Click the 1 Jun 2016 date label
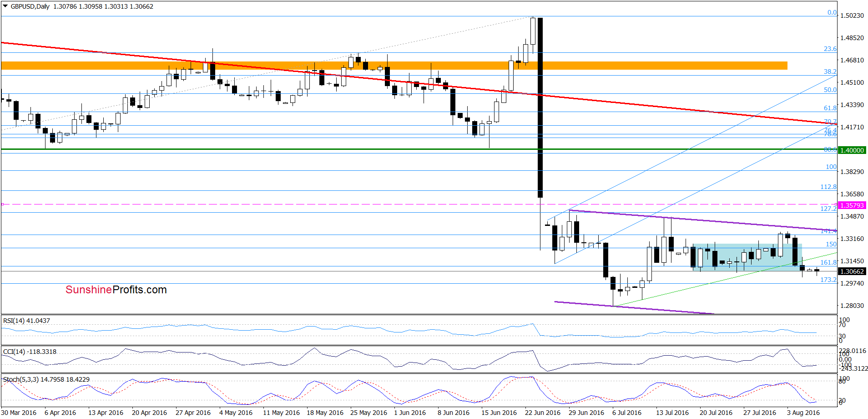The image size is (868, 419). click(410, 413)
